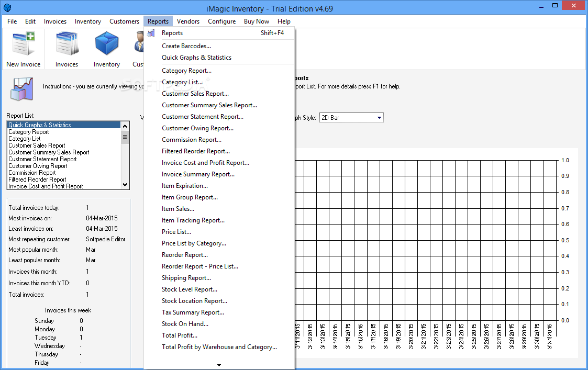The height and width of the screenshot is (370, 588).
Task: Select Item Expiration... menu entry
Action: point(219,186)
